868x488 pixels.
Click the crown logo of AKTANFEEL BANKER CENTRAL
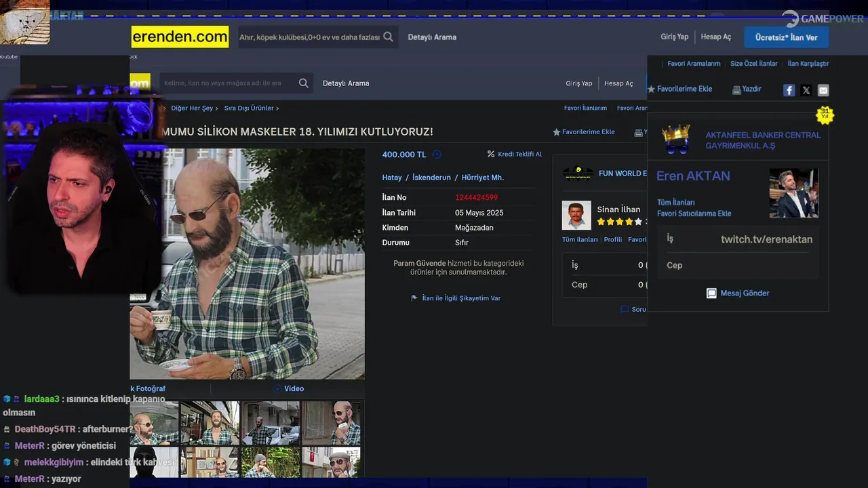click(675, 139)
